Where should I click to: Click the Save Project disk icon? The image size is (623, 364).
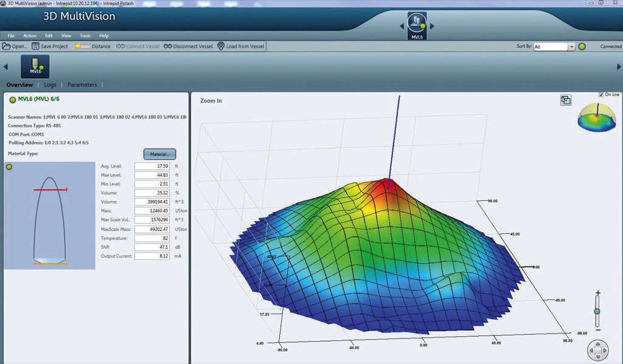pyautogui.click(x=35, y=46)
